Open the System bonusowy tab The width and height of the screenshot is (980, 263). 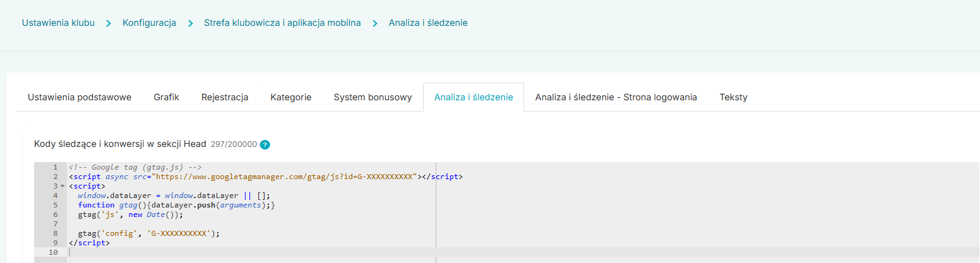pyautogui.click(x=373, y=97)
